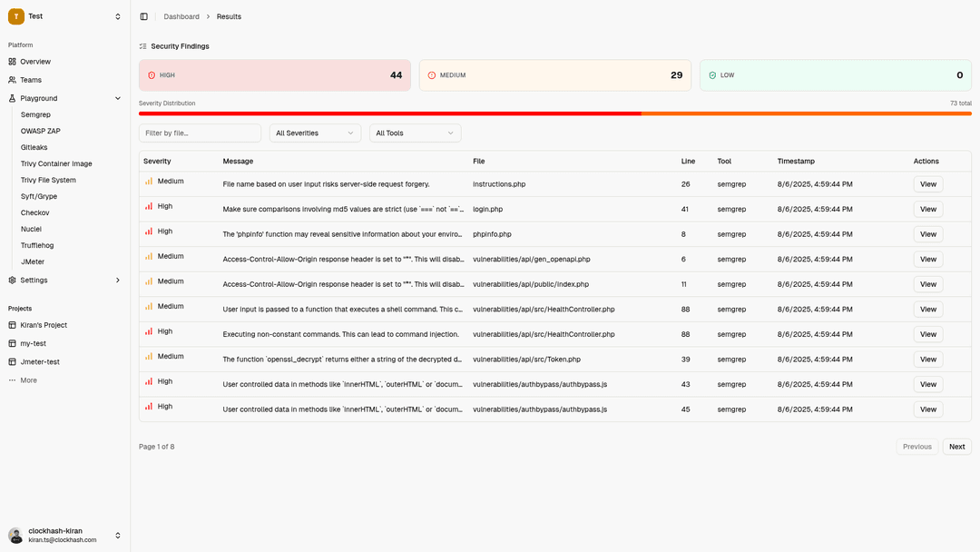
Task: Expand the Settings section chevron
Action: coord(117,280)
